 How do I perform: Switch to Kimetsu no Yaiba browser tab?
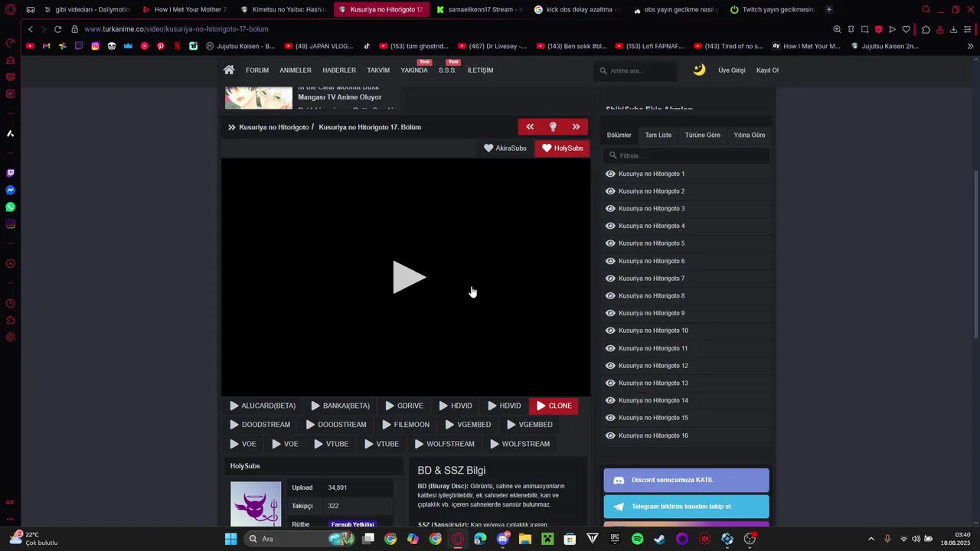pyautogui.click(x=283, y=9)
